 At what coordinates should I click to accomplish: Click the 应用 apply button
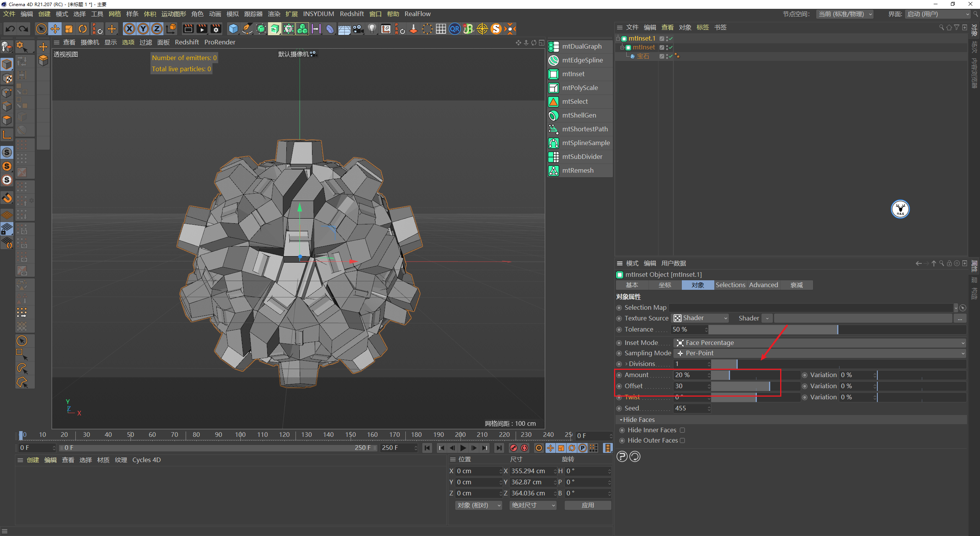click(x=588, y=505)
